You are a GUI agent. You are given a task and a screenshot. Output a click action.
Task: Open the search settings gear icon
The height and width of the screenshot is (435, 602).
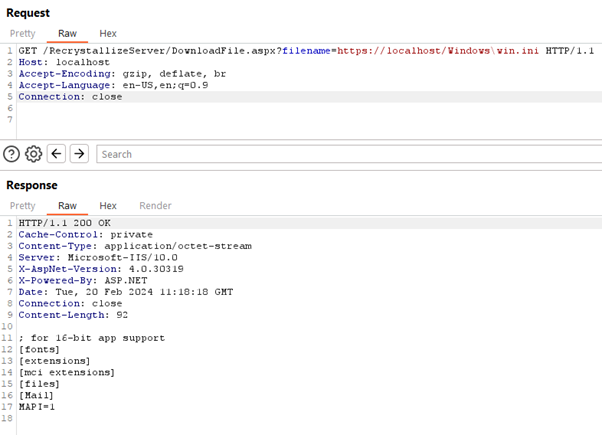click(34, 154)
